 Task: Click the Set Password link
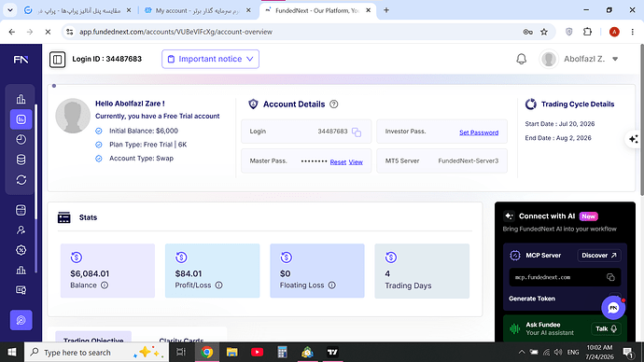tap(479, 132)
